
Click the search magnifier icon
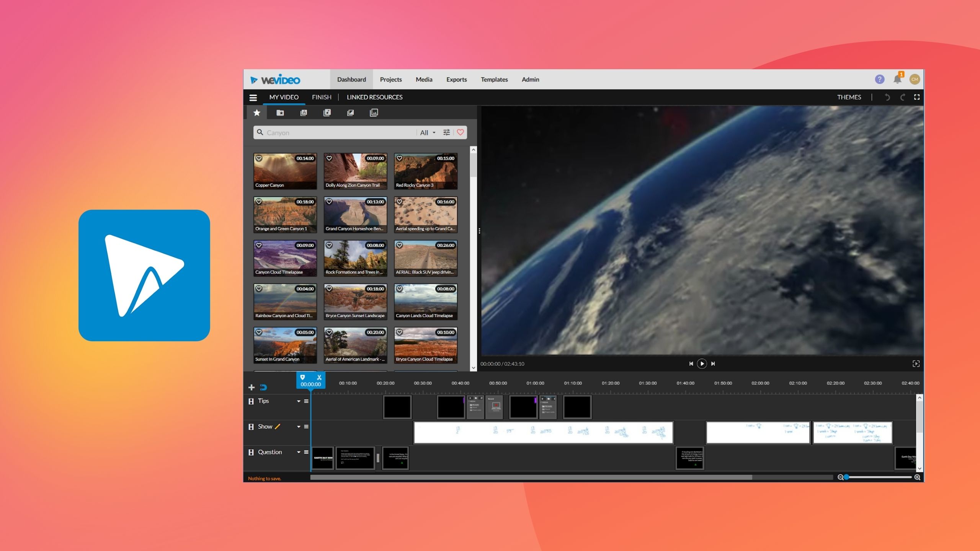(260, 132)
